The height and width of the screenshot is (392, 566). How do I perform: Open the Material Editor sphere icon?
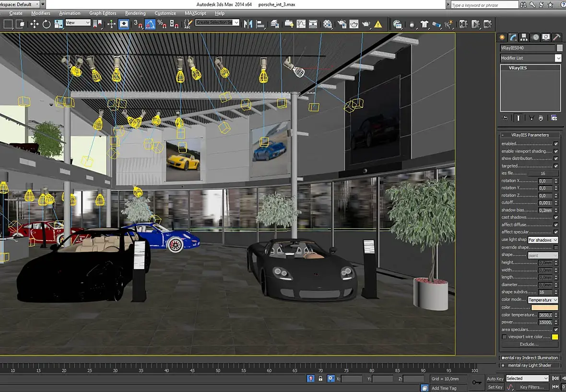click(328, 24)
